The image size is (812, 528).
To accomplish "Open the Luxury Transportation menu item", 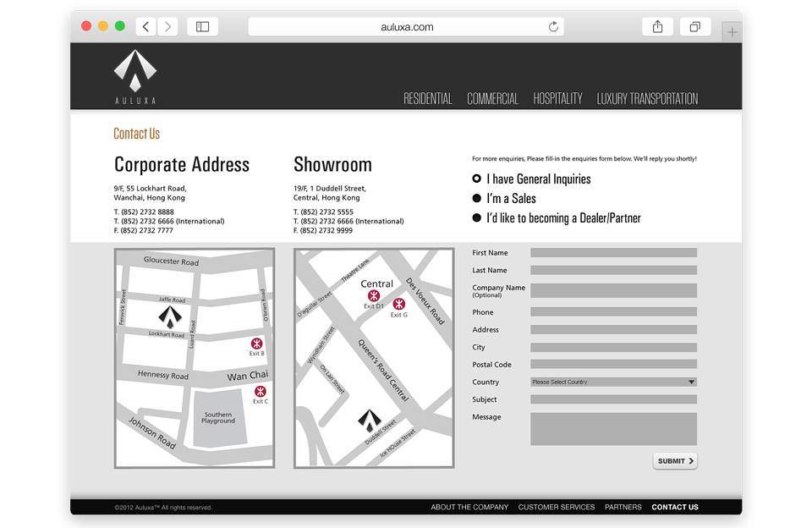I will pos(647,98).
